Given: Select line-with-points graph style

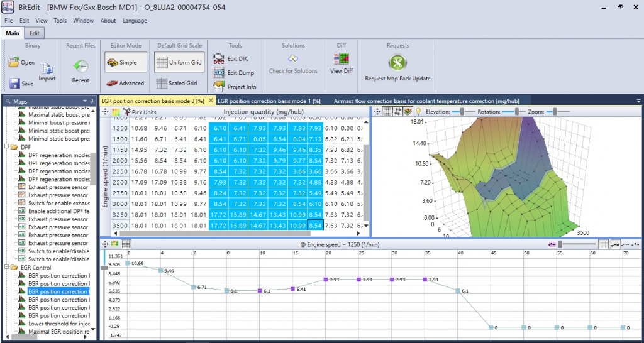Looking at the screenshot, I should click(615, 244).
